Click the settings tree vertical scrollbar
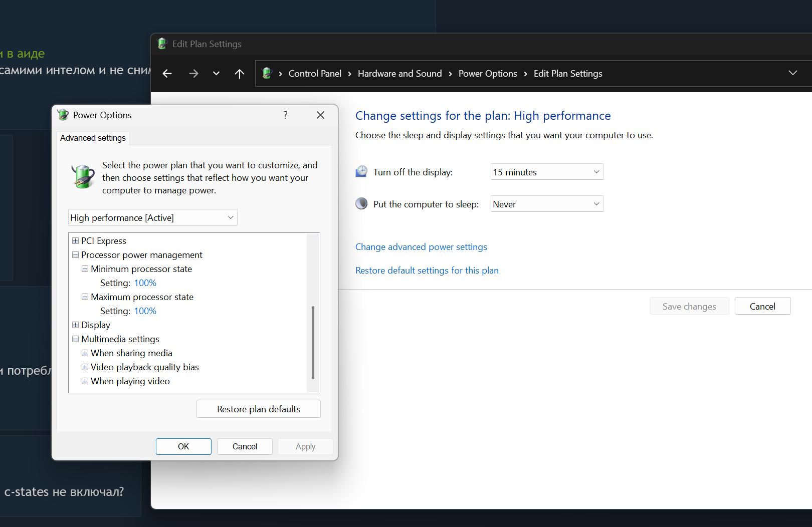Viewport: 812px width, 527px height. 313,342
